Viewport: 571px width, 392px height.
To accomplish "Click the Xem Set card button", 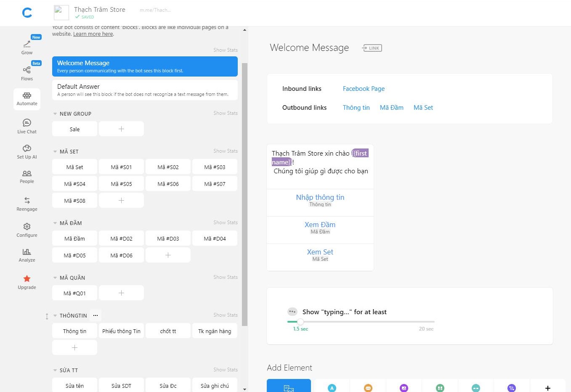I will coord(320,257).
